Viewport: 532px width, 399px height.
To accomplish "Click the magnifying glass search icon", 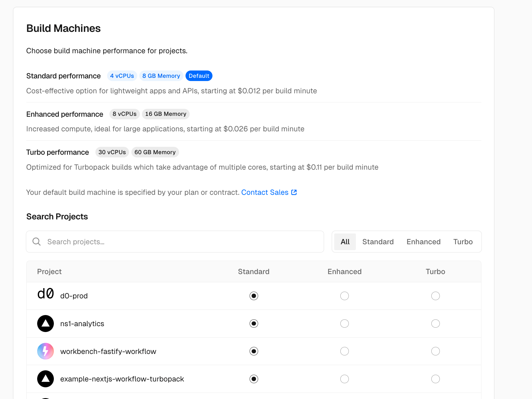I will (x=37, y=242).
